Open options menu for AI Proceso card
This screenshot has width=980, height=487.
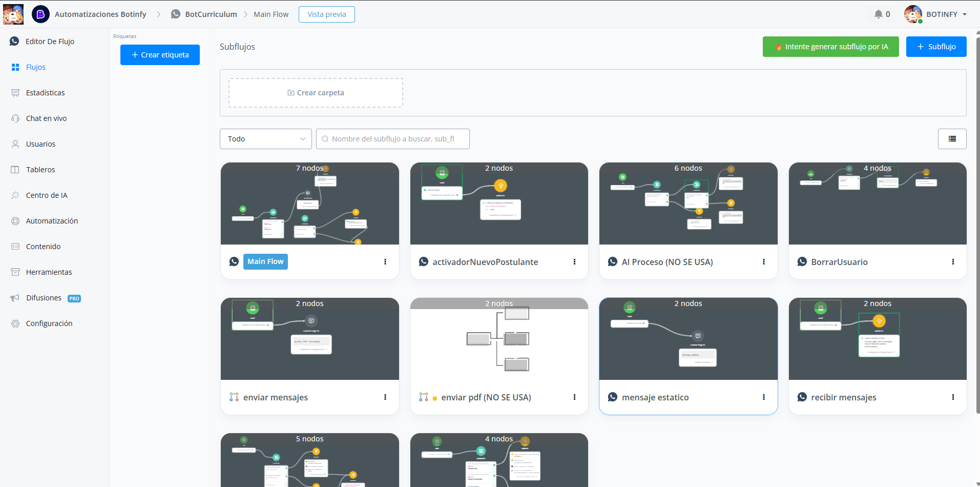pyautogui.click(x=764, y=262)
